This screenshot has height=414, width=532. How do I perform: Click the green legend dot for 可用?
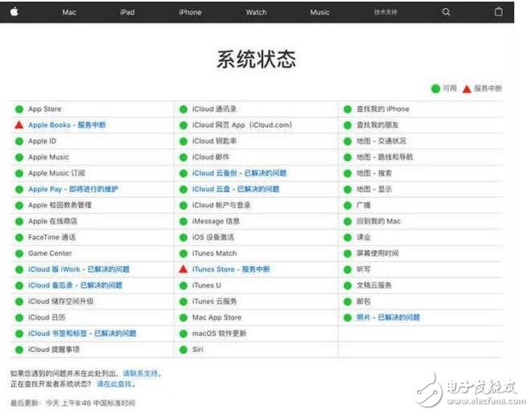coord(435,88)
